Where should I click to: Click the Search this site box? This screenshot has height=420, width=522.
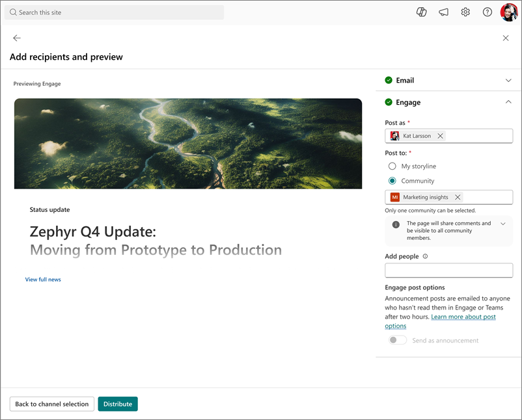(114, 12)
